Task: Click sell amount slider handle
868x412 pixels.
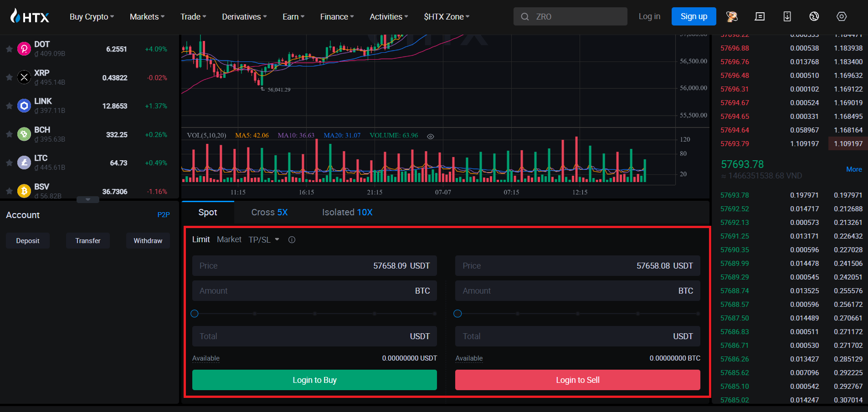Action: pos(458,314)
